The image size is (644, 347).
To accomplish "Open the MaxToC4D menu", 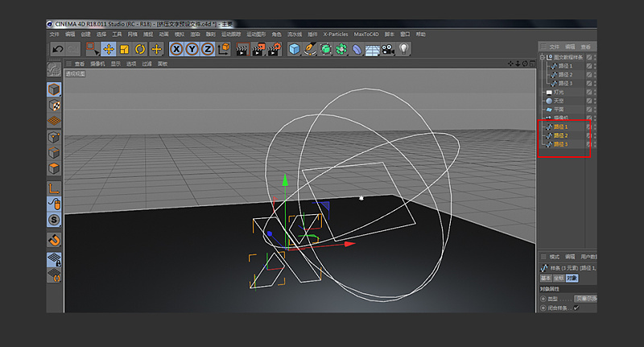I will click(368, 35).
